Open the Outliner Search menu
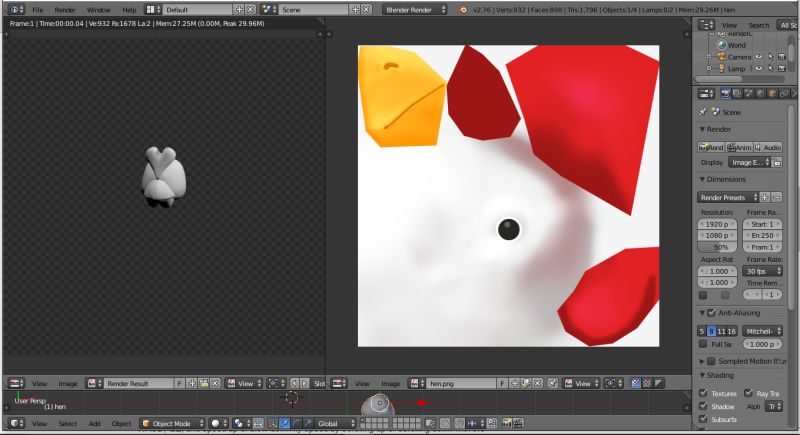Image resolution: width=800 pixels, height=435 pixels. [758, 25]
